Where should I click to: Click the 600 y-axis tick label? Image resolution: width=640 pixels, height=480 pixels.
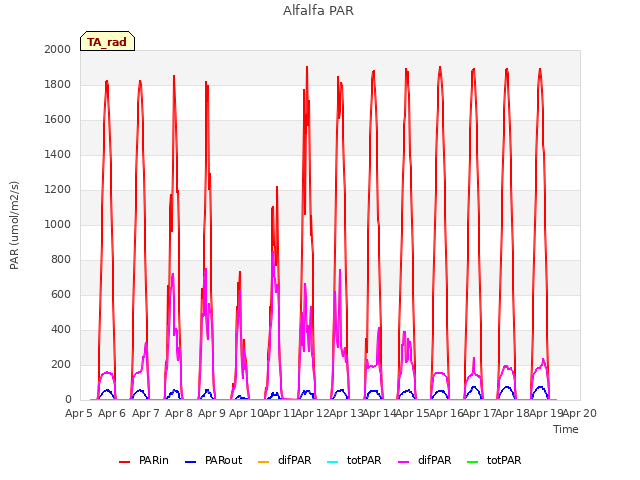61,294
